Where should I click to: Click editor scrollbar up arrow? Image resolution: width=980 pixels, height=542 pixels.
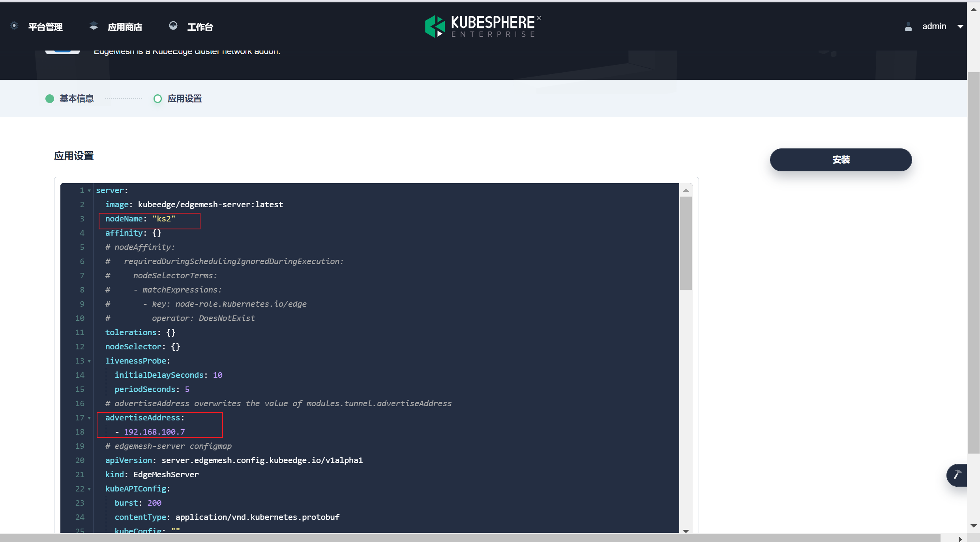coord(686,190)
